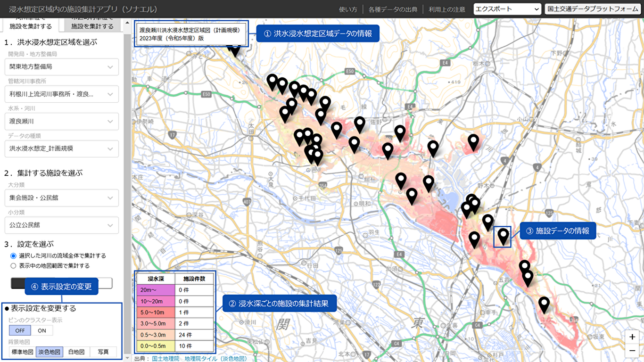This screenshot has height=362, width=644.
Task: Select 表示中の地図範囲で集計する radio option
Action: click(14, 266)
